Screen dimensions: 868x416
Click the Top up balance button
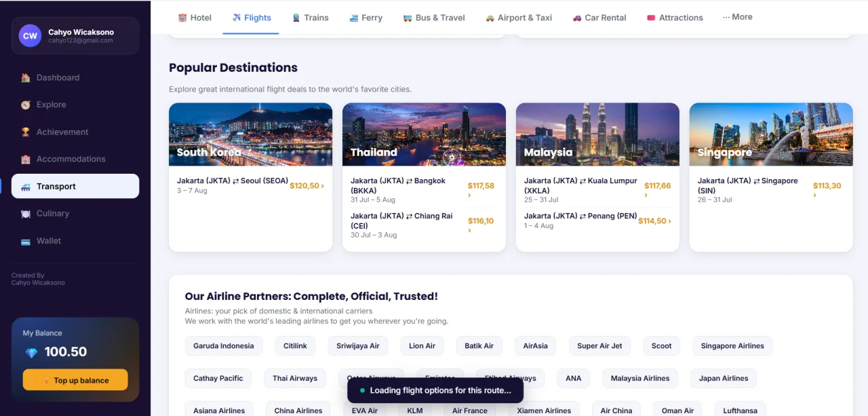point(75,380)
